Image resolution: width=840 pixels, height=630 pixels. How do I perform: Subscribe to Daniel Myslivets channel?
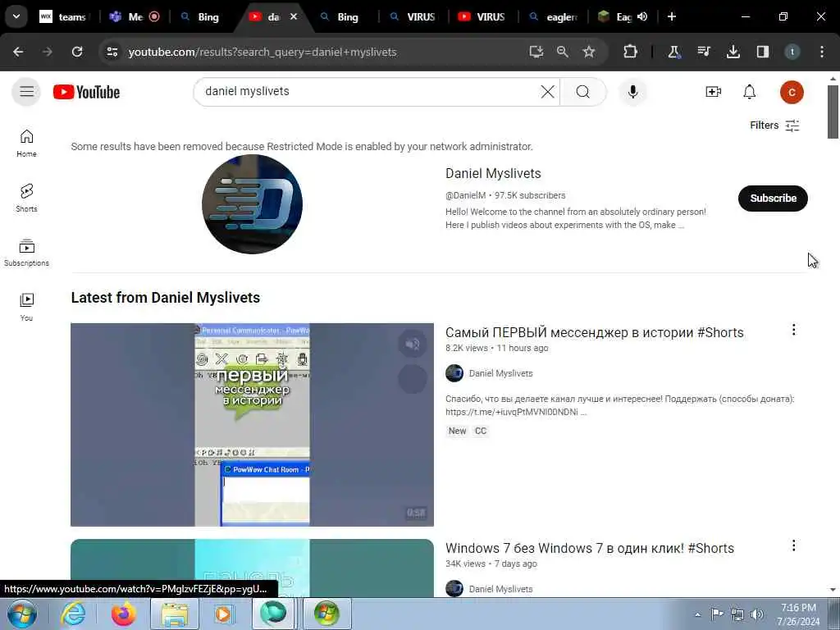click(x=773, y=199)
